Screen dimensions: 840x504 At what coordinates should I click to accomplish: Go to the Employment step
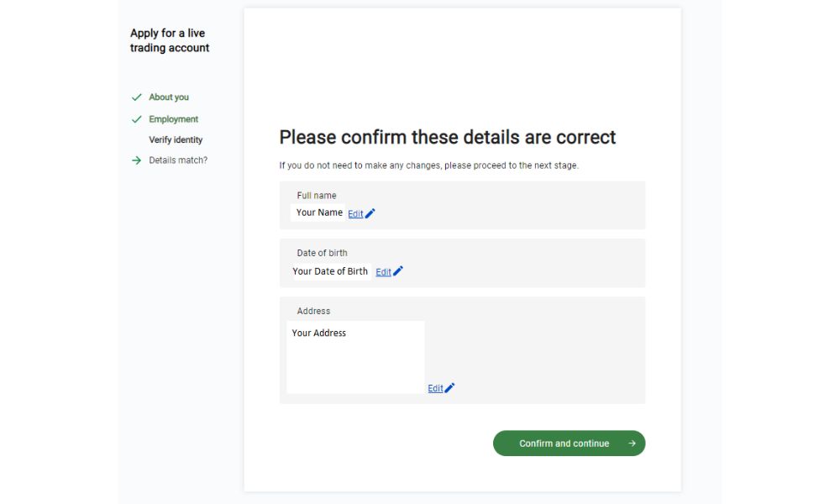pyautogui.click(x=174, y=119)
